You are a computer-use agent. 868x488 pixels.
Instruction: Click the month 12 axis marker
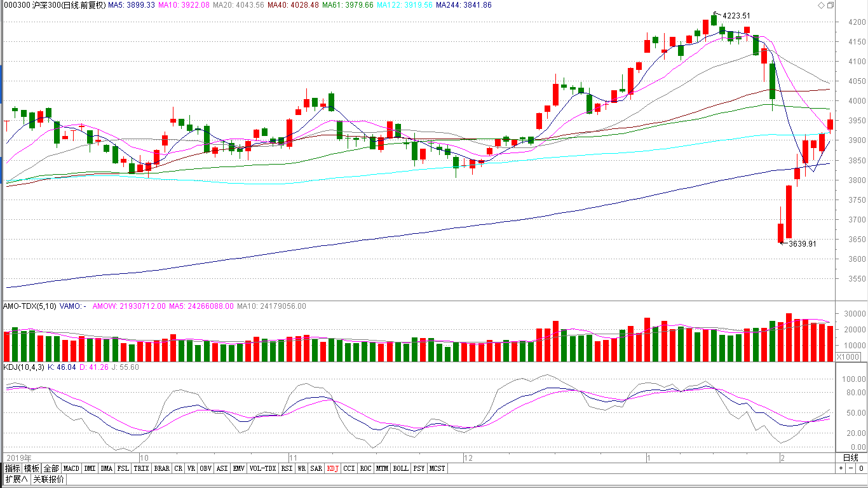469,457
